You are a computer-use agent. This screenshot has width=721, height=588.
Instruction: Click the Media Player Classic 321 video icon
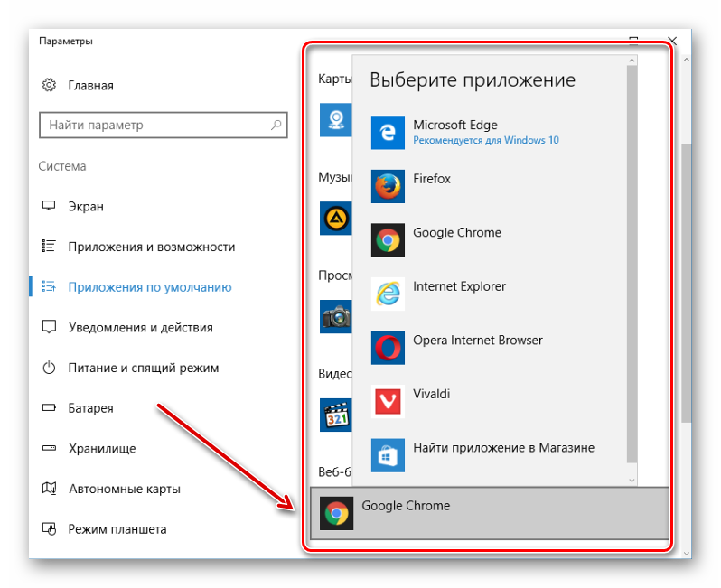336,415
